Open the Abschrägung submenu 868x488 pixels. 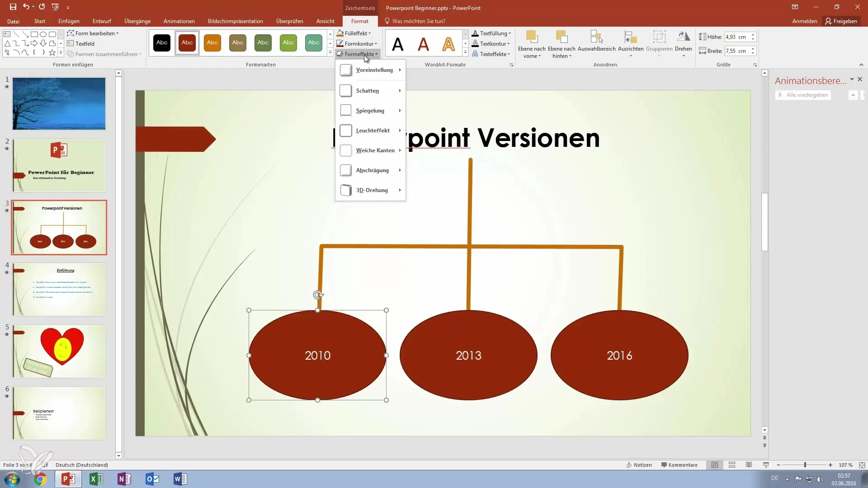[370, 170]
